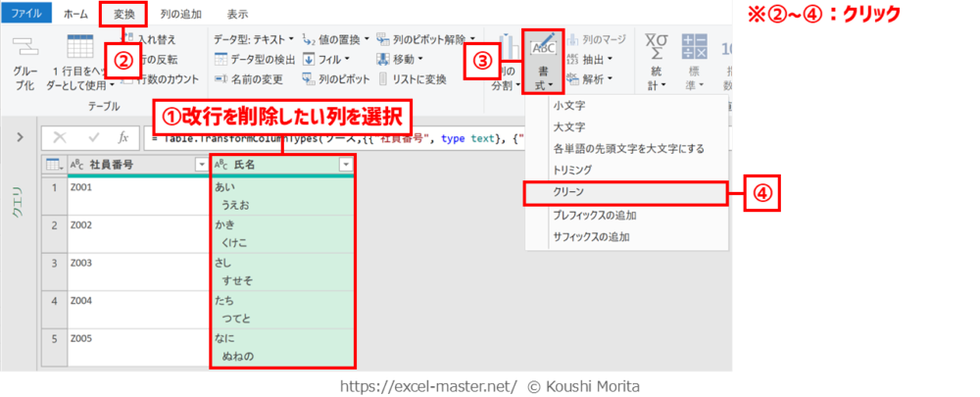The image size is (980, 397).
Task: Switch to the 変換 (Transform) tab
Action: pos(127,14)
